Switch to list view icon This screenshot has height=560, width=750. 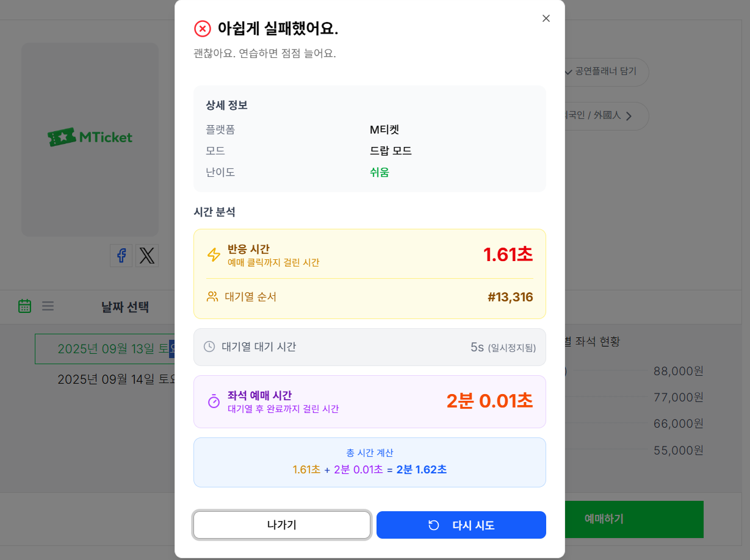click(48, 306)
